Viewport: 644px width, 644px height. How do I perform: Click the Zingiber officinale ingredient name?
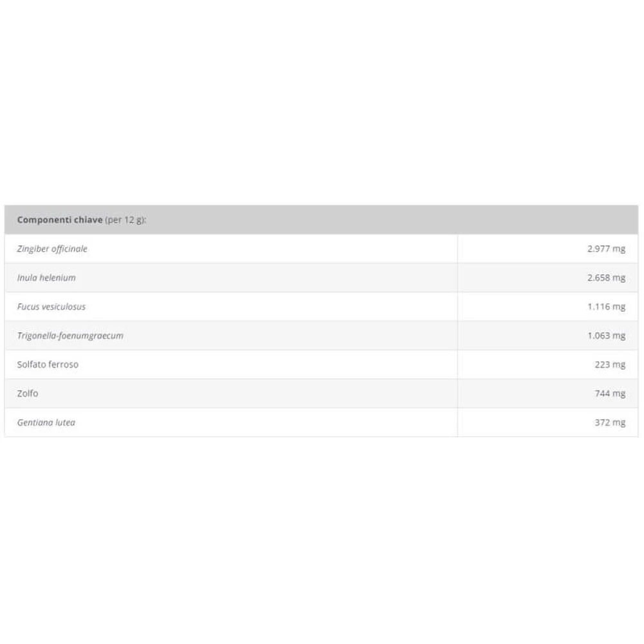52,249
